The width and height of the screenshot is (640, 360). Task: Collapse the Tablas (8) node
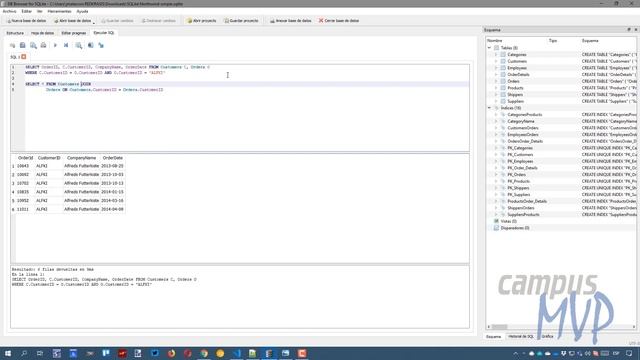pos(489,48)
